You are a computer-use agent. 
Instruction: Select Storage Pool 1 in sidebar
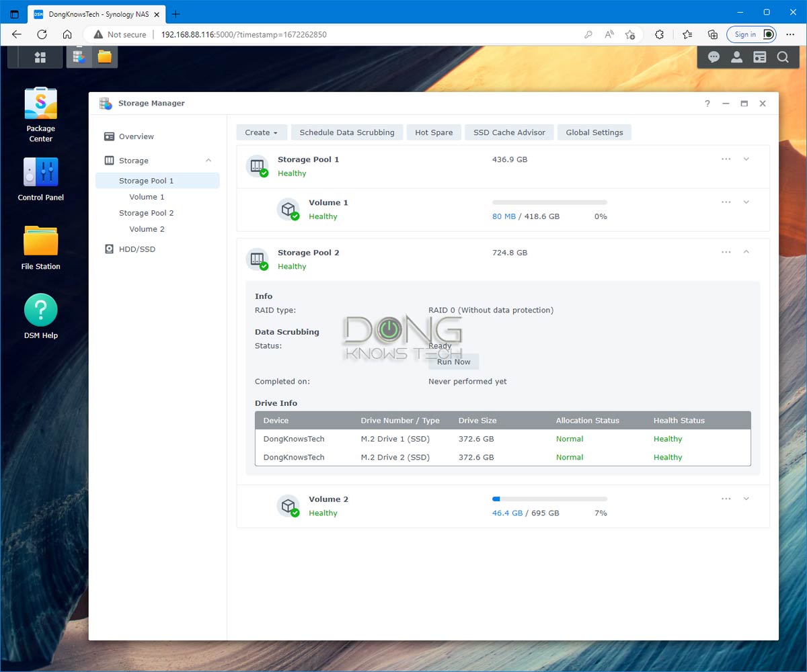pos(157,181)
